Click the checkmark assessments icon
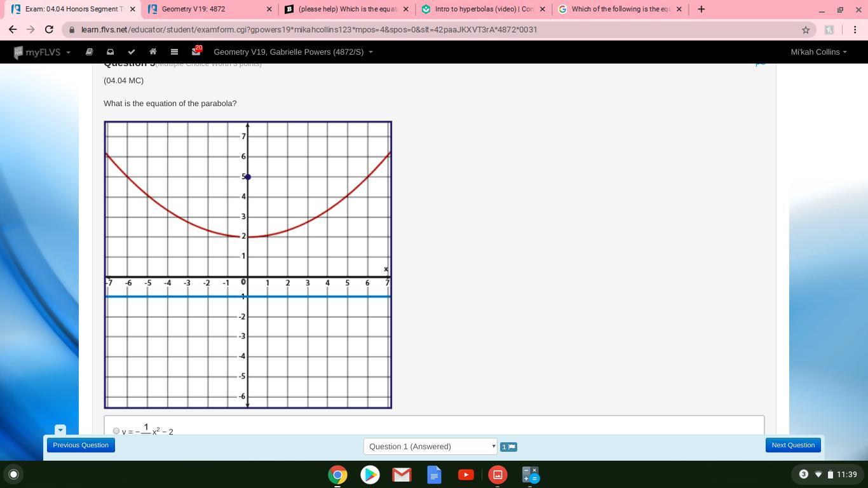 click(132, 52)
